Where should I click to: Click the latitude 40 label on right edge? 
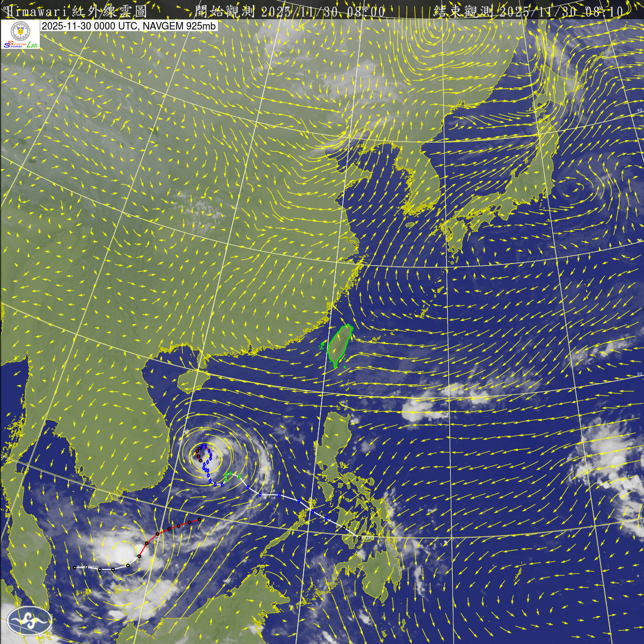click(639, 111)
